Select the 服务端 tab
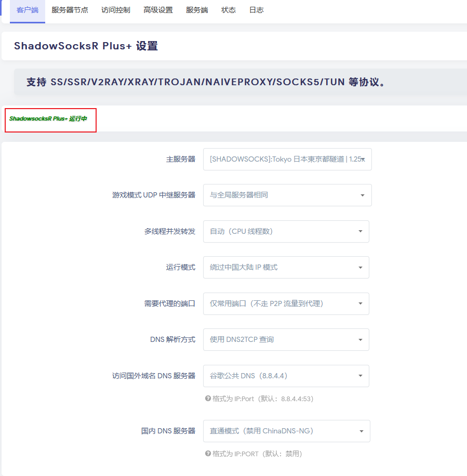The image size is (467, 476). tap(197, 10)
